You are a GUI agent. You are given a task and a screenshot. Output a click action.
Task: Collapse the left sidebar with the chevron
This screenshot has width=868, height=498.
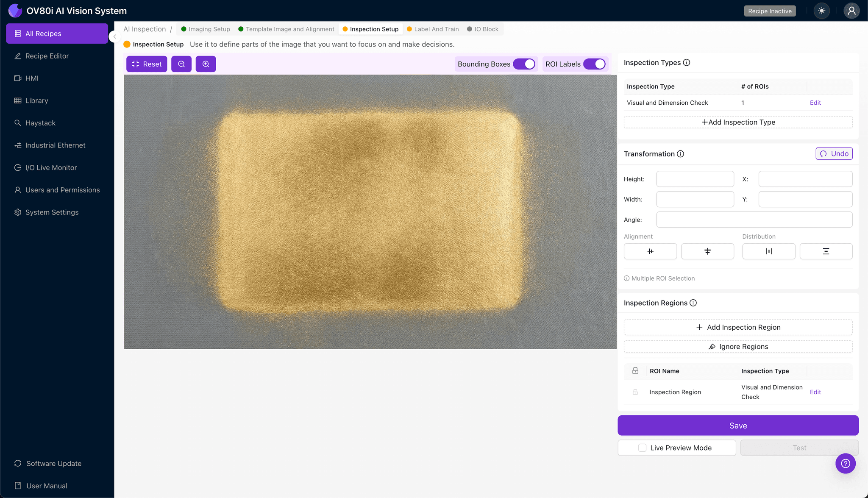114,36
